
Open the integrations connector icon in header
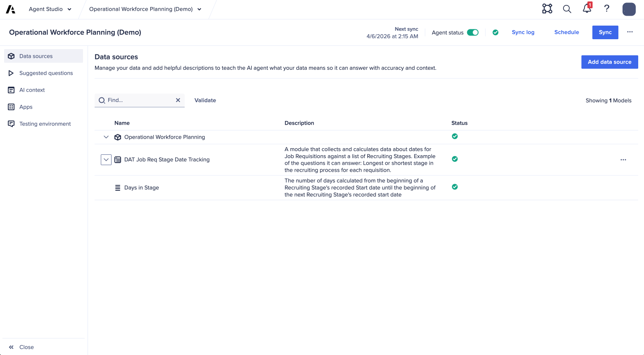pyautogui.click(x=547, y=9)
